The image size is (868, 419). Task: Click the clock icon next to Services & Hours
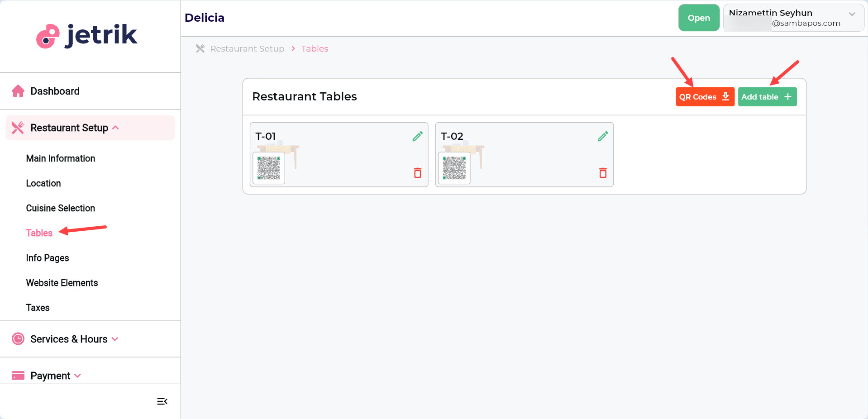(18, 338)
